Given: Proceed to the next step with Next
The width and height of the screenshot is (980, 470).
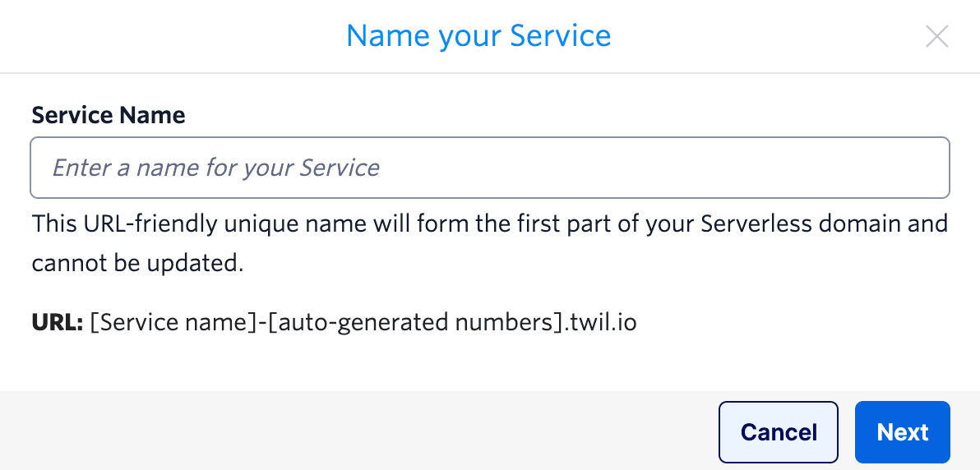Looking at the screenshot, I should 902,432.
